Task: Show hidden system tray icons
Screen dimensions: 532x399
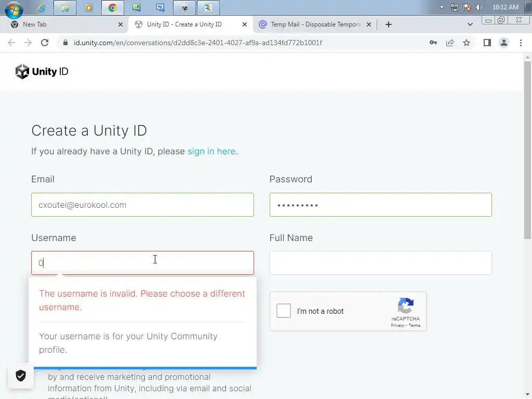Action: click(442, 7)
